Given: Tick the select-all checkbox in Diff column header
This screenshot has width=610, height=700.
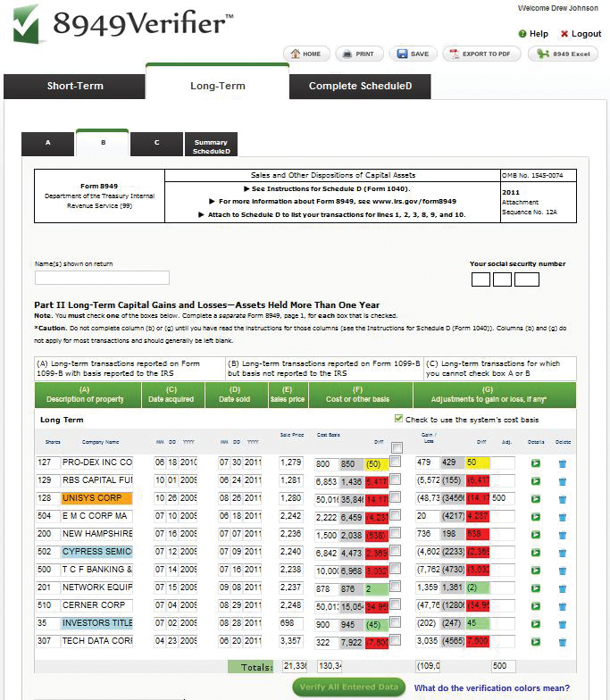Looking at the screenshot, I should (x=397, y=448).
